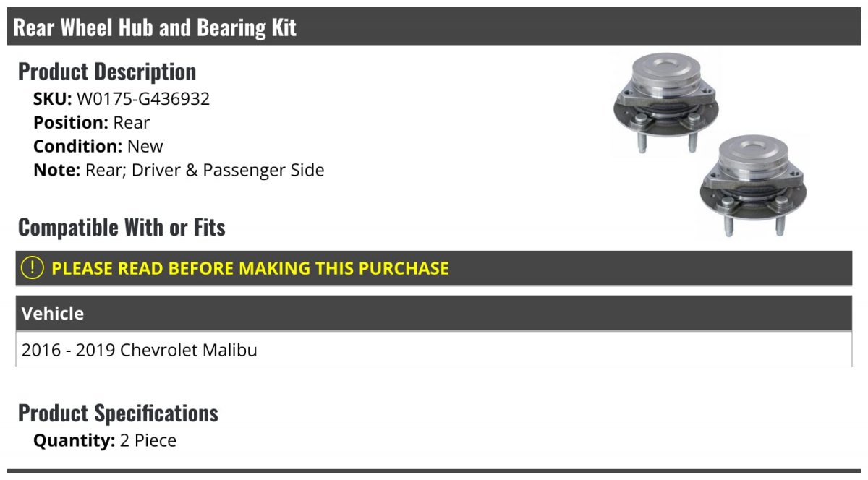Screen dimensions: 868x480
Task: Click the 2 Piece quantity value
Action: (148, 440)
